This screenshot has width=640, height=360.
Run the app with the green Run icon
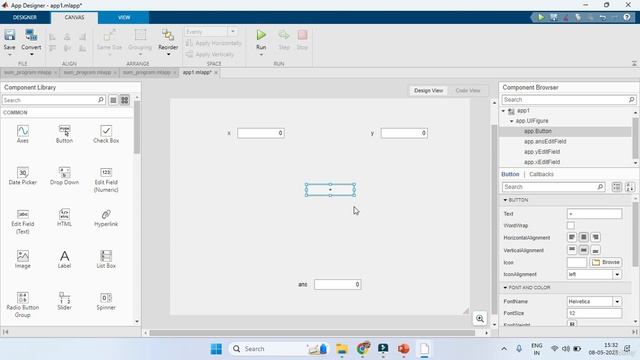point(261,35)
